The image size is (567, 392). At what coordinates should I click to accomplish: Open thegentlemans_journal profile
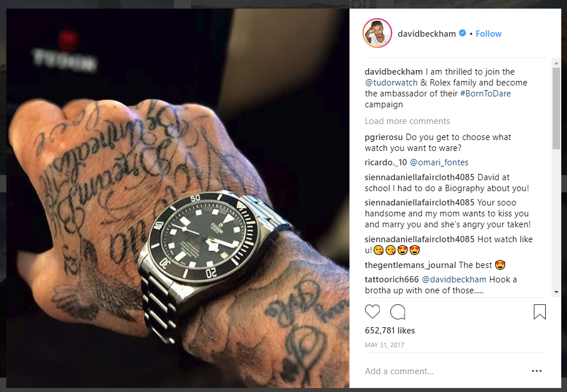(410, 265)
